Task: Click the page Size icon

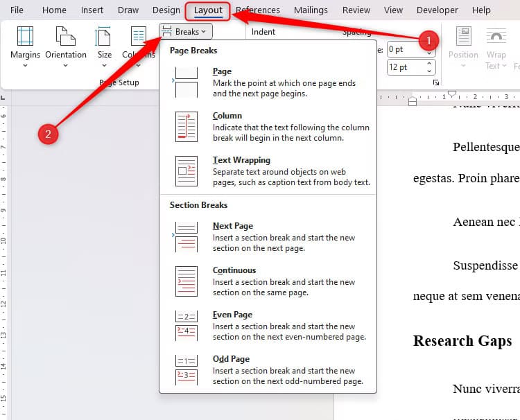Action: coord(104,38)
